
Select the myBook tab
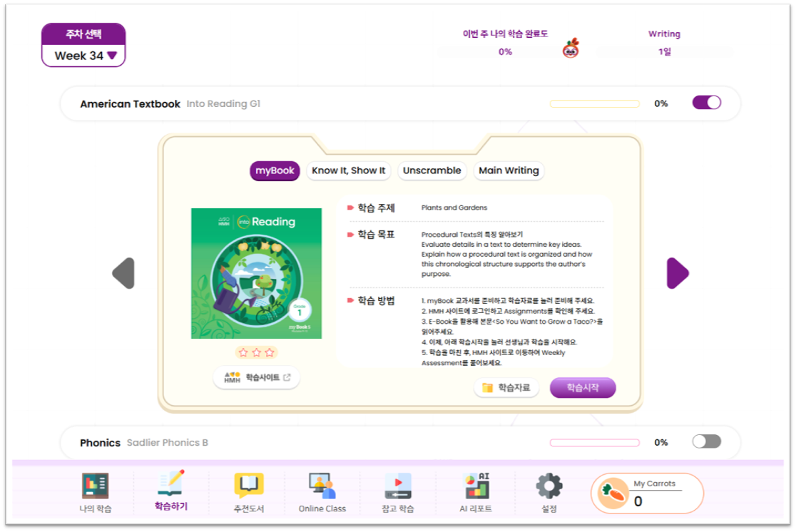pyautogui.click(x=275, y=170)
